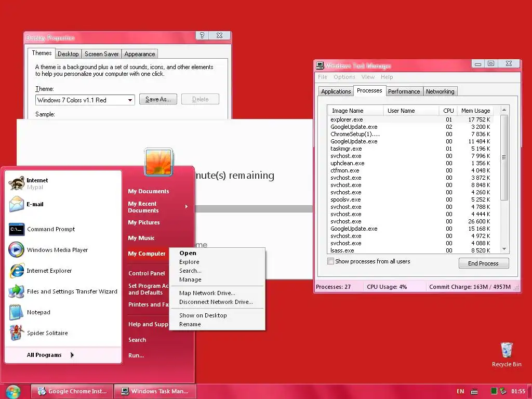532x399 pixels.
Task: Select Map Network Drive... entry
Action: coord(217,293)
